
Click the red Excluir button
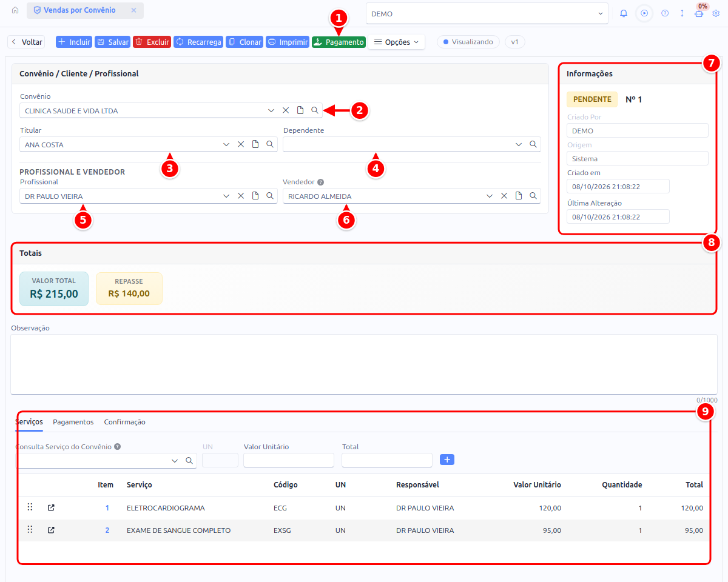(x=152, y=42)
